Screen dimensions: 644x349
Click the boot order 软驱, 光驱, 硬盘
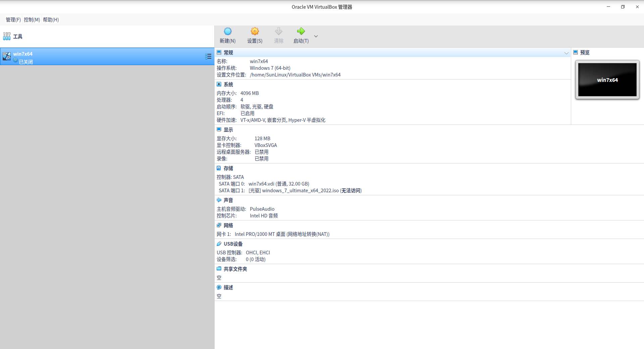click(x=257, y=107)
